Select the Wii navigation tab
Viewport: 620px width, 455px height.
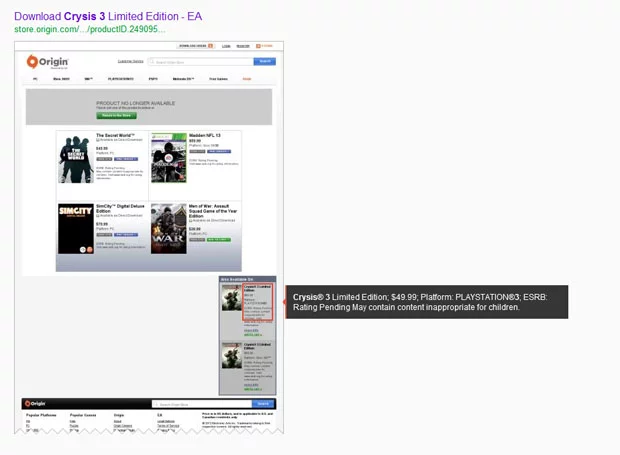89,79
